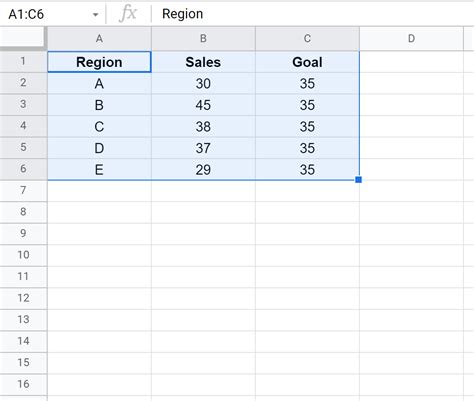Select column B header

(203, 39)
